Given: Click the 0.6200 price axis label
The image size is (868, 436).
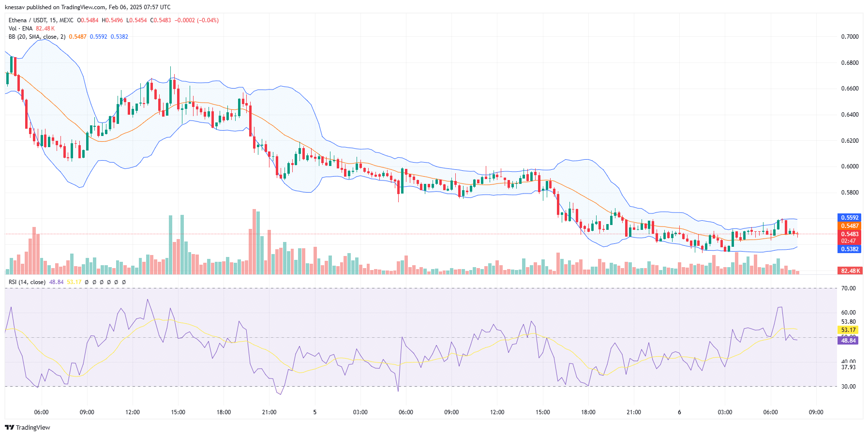Looking at the screenshot, I should 850,141.
